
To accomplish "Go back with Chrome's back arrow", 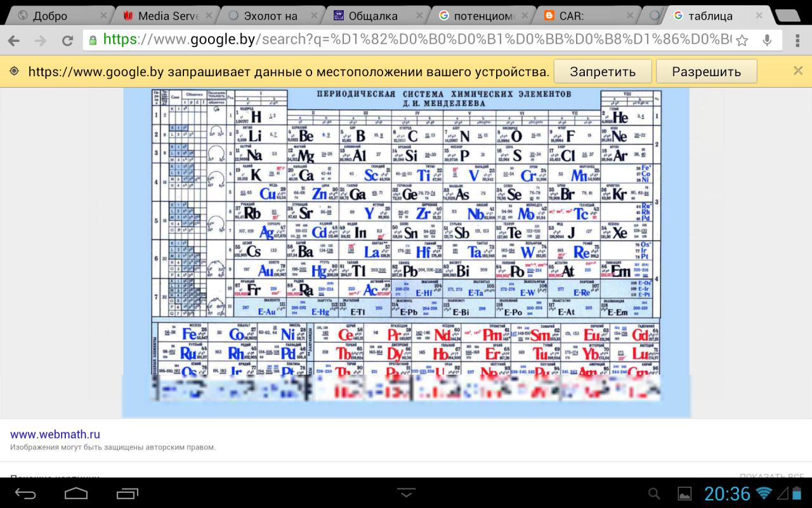I will (14, 41).
